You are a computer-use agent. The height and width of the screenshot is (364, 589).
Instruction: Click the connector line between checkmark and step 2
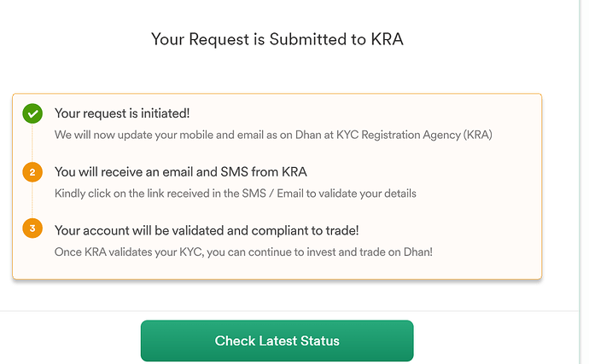32,143
